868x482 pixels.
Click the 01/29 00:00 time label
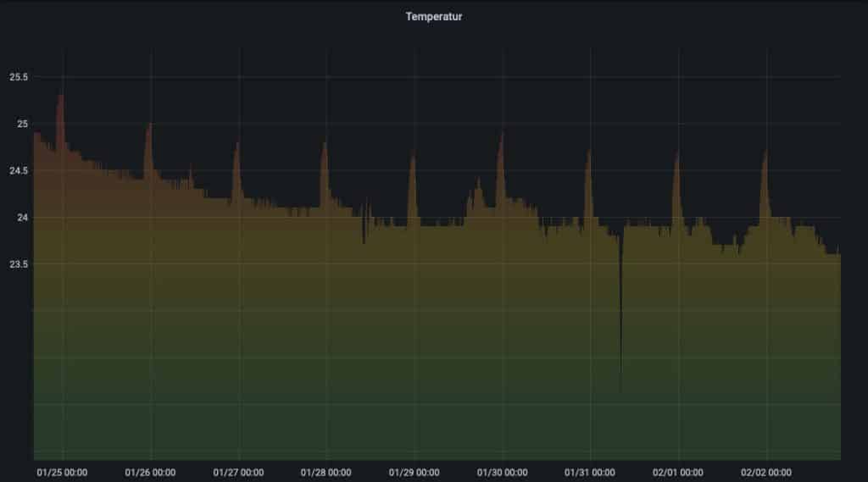414,473
